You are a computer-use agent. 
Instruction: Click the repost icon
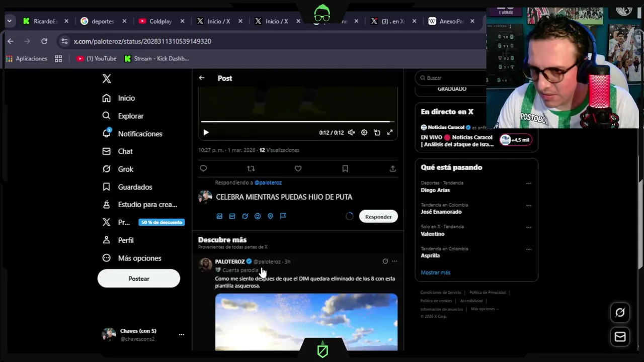[251, 168]
